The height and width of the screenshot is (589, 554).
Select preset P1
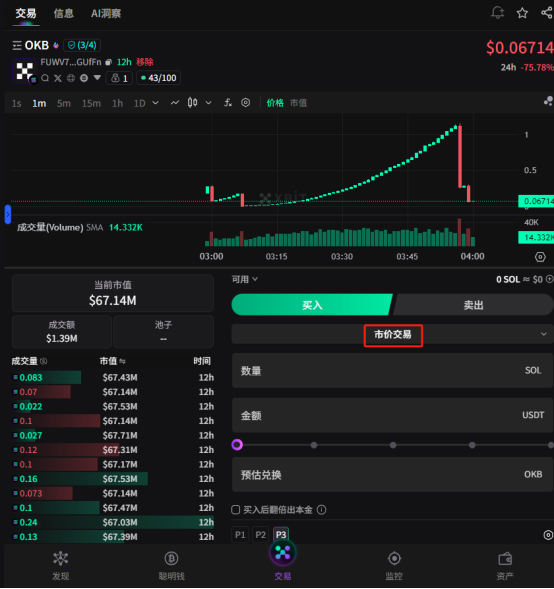(240, 535)
